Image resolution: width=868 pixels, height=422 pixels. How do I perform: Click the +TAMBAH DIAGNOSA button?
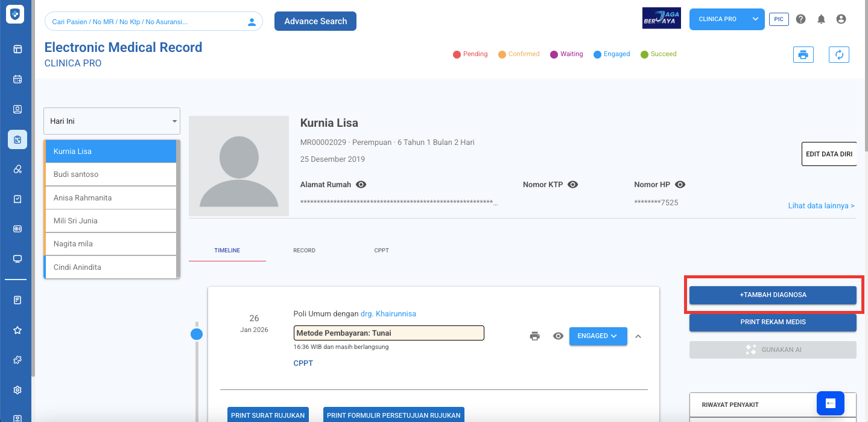click(x=773, y=295)
